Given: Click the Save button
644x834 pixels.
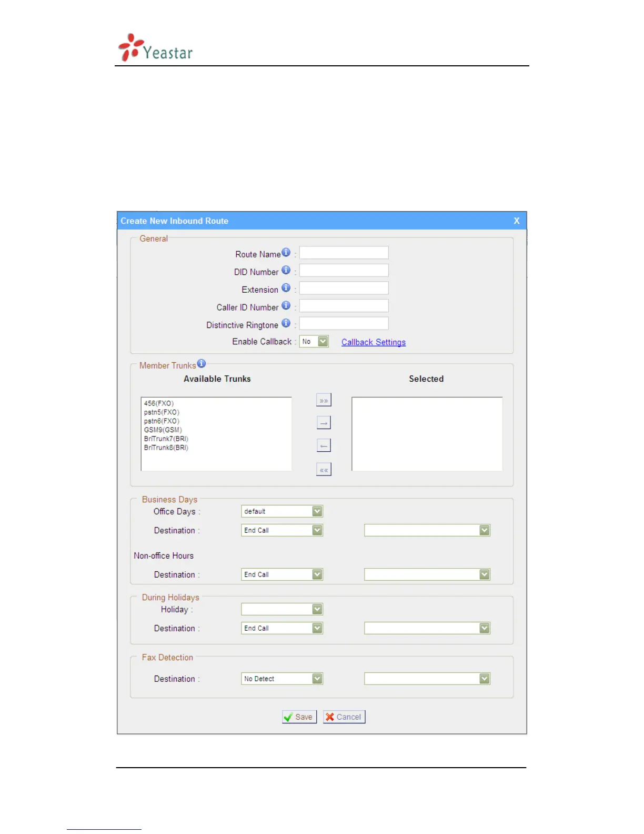Looking at the screenshot, I should point(299,717).
